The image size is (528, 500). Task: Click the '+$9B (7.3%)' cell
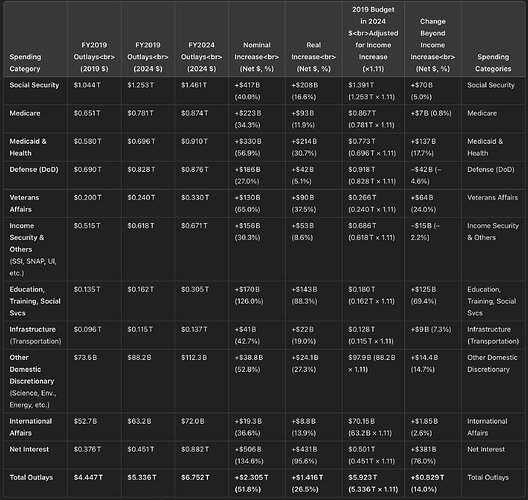pos(431,330)
